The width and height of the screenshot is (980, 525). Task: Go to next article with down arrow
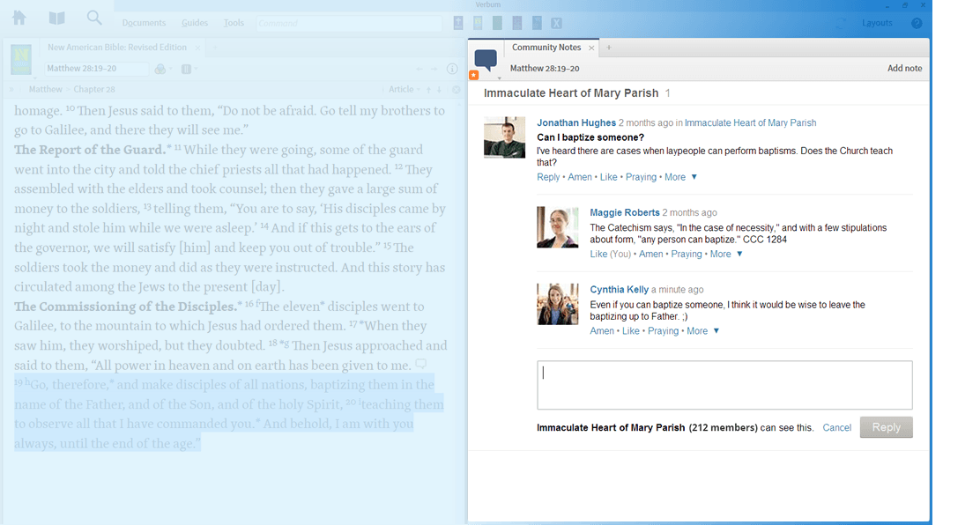tap(439, 90)
